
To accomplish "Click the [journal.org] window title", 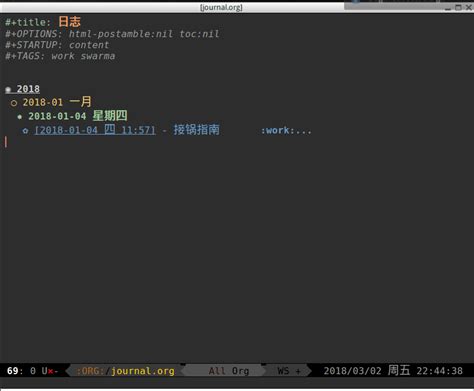I will point(221,7).
